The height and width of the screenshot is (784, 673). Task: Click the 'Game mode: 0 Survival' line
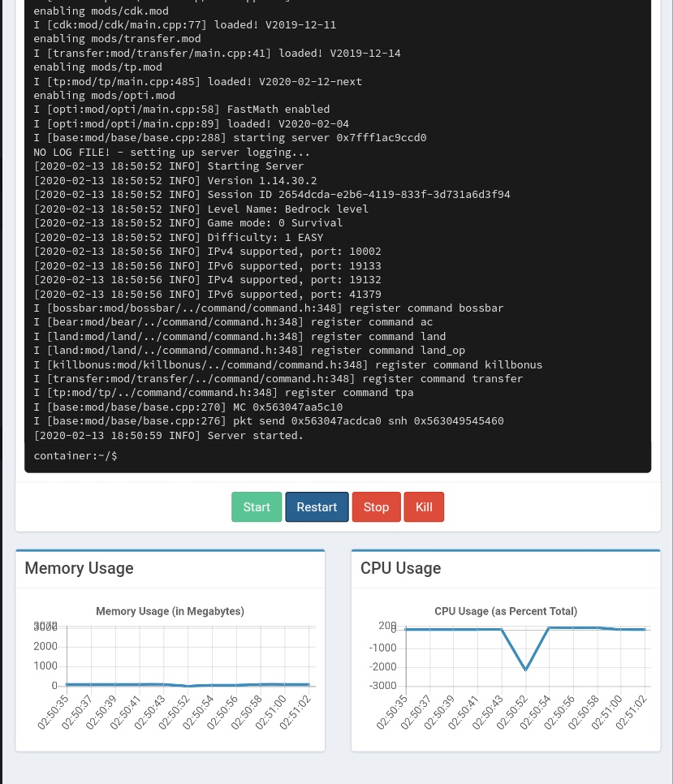point(188,223)
